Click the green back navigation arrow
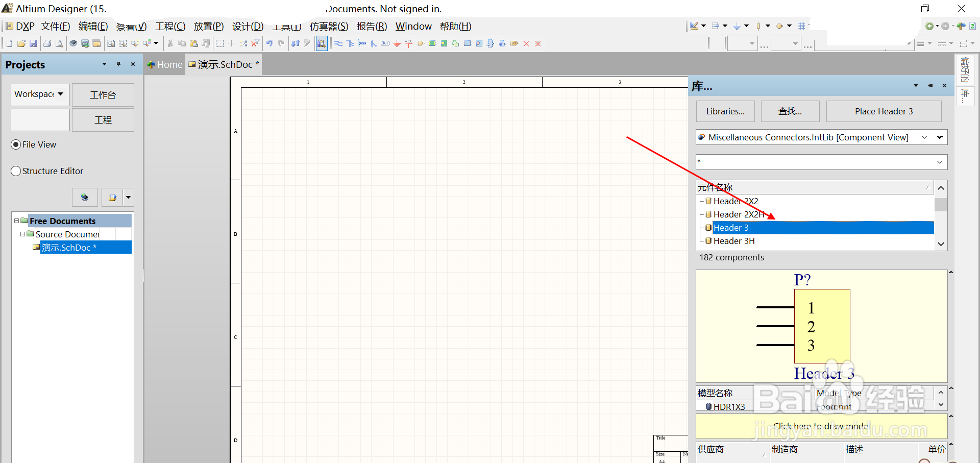 tap(929, 26)
